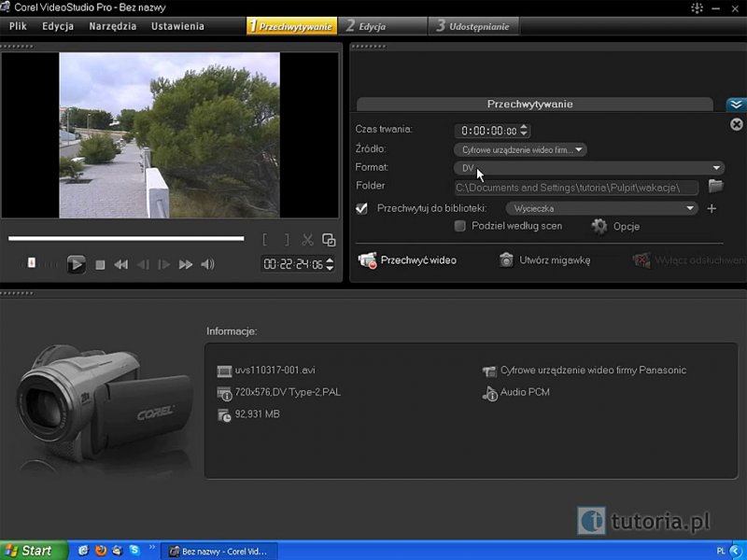Viewport: 747px width, 560px height.
Task: Open the speaker volume control
Action: (x=207, y=265)
